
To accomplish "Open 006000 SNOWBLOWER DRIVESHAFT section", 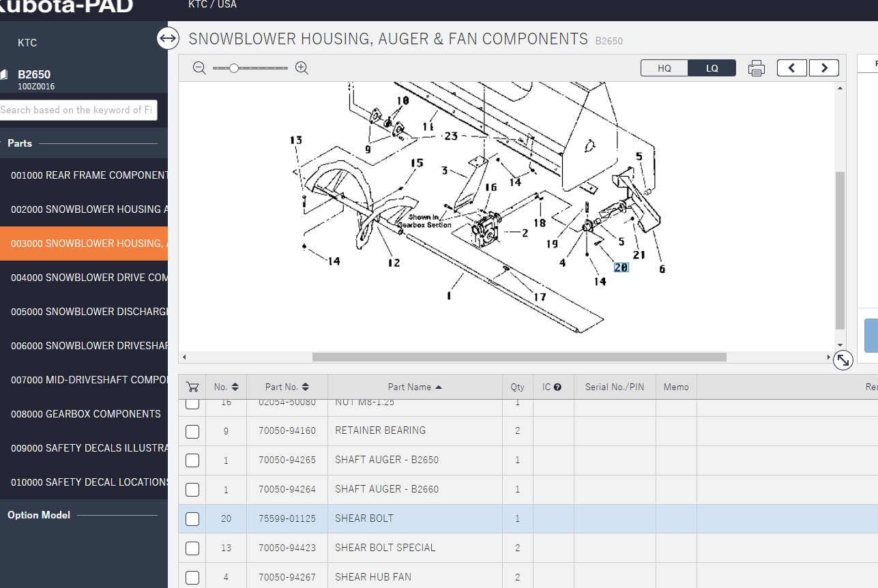I will coord(84,346).
